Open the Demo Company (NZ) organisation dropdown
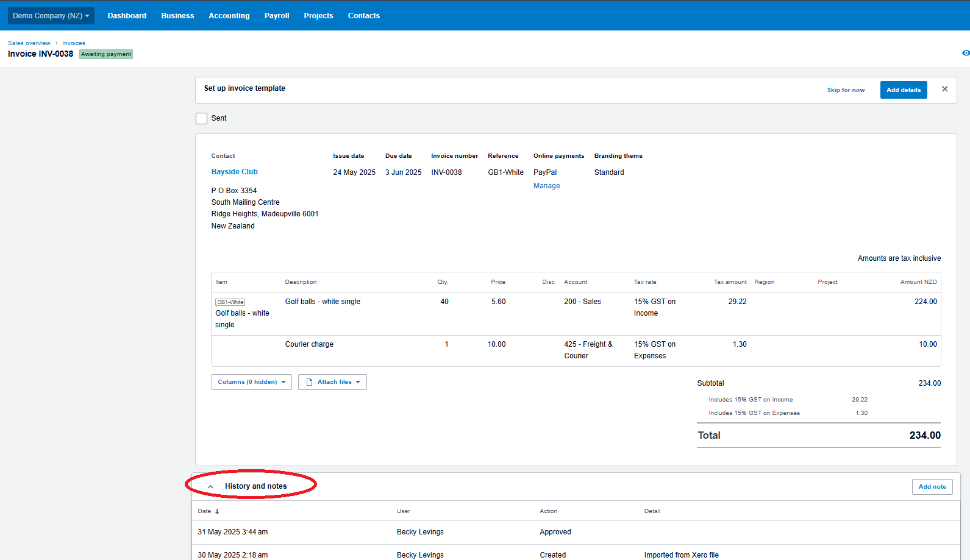970x560 pixels. 51,16
